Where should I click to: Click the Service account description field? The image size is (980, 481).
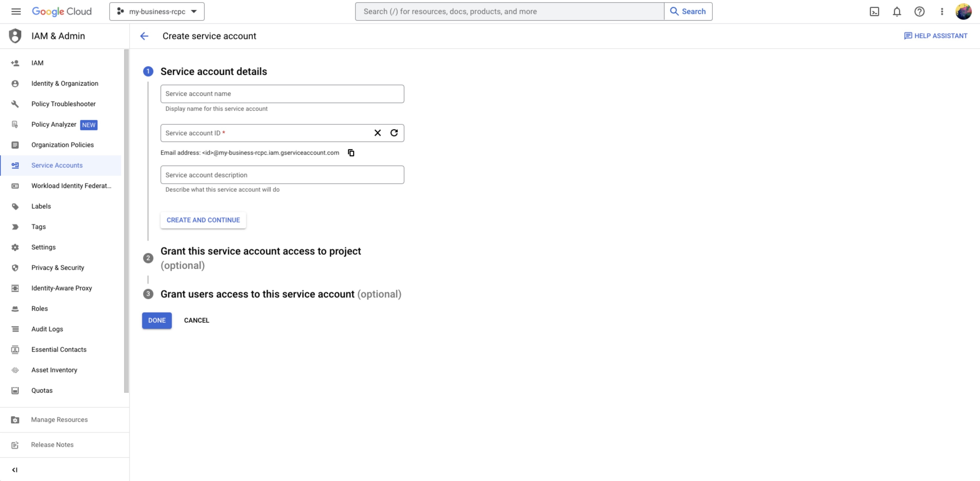[282, 174]
